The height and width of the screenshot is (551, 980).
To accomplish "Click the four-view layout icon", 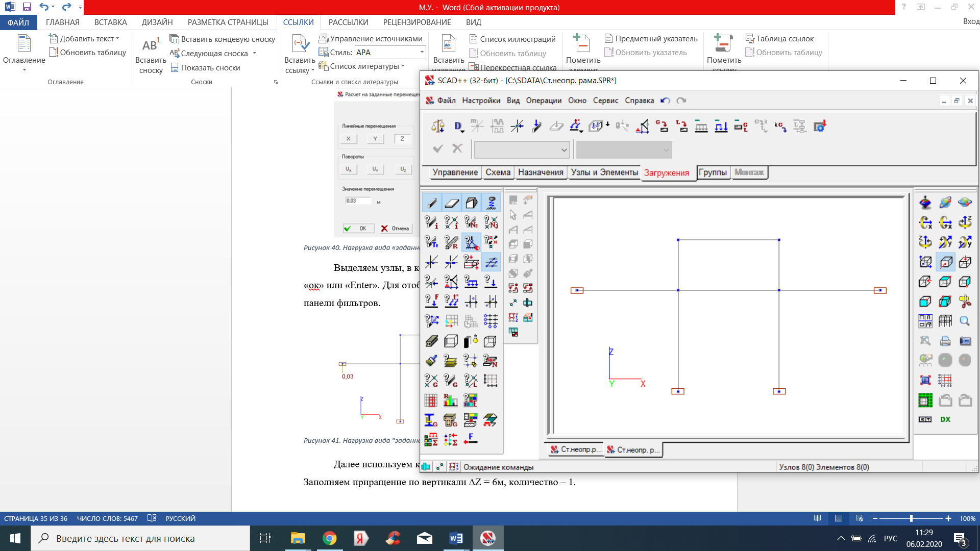I will 925,321.
